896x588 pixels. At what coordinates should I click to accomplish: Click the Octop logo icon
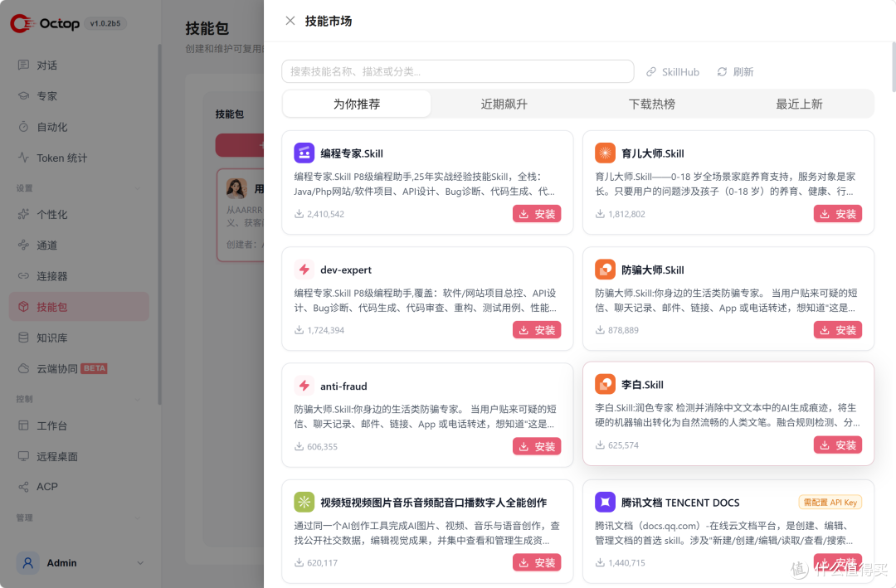click(22, 23)
